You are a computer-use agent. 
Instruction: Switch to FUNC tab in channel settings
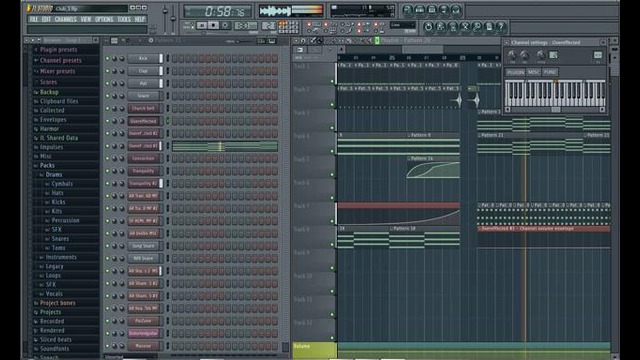pyautogui.click(x=550, y=72)
